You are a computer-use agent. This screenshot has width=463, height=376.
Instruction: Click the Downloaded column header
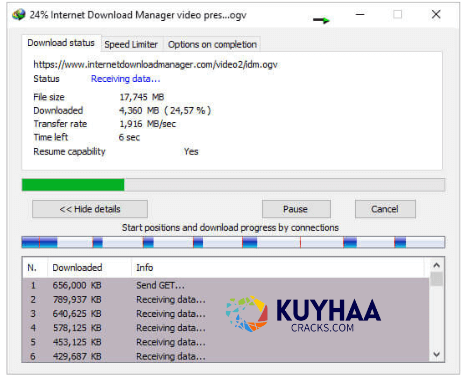[89, 268]
